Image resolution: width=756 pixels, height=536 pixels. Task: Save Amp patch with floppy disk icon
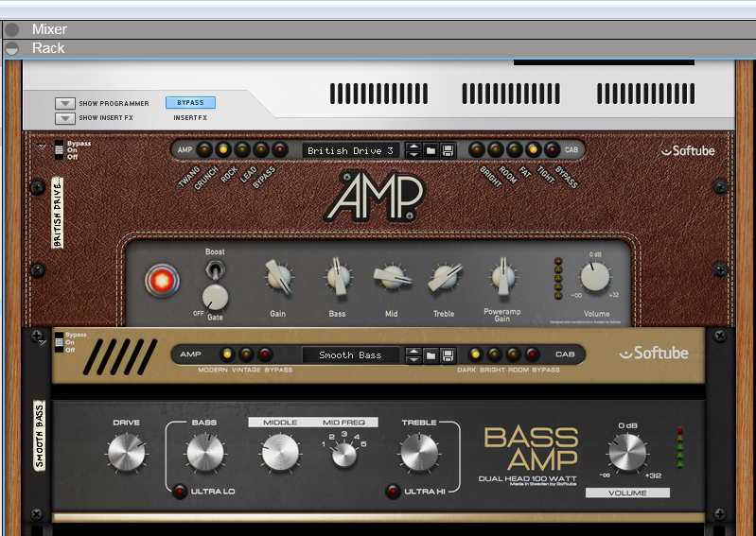point(448,150)
